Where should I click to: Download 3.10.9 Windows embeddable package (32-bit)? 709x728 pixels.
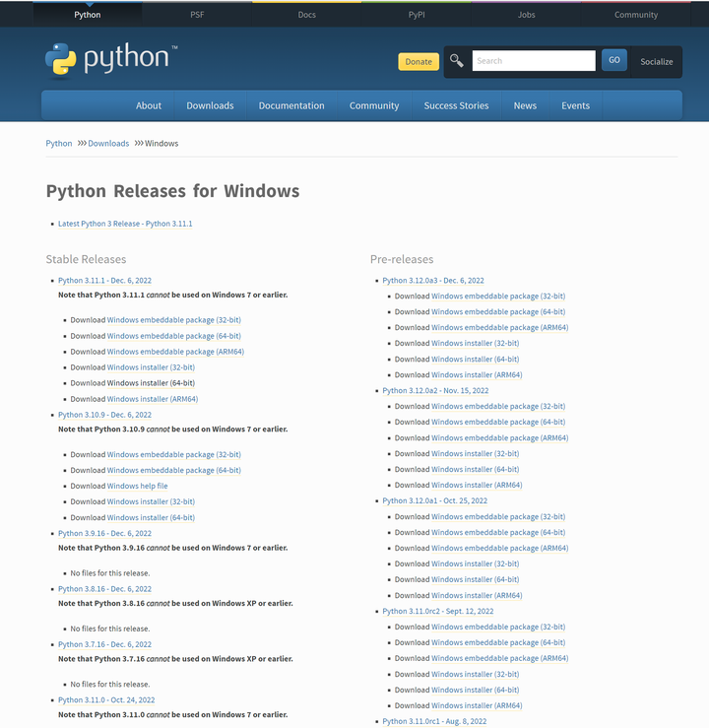[174, 454]
